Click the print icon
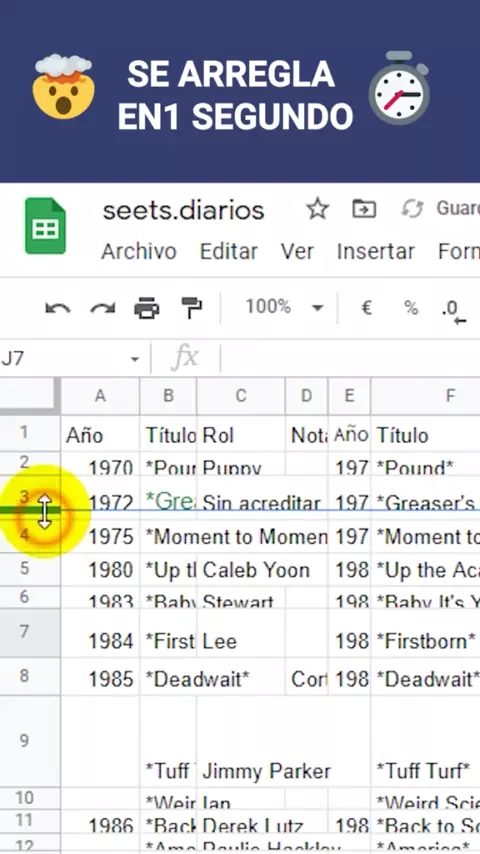This screenshot has width=480, height=854. point(147,308)
